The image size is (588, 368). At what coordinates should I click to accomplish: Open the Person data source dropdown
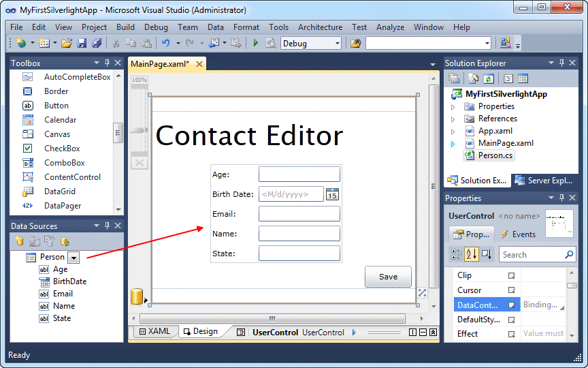click(x=73, y=258)
